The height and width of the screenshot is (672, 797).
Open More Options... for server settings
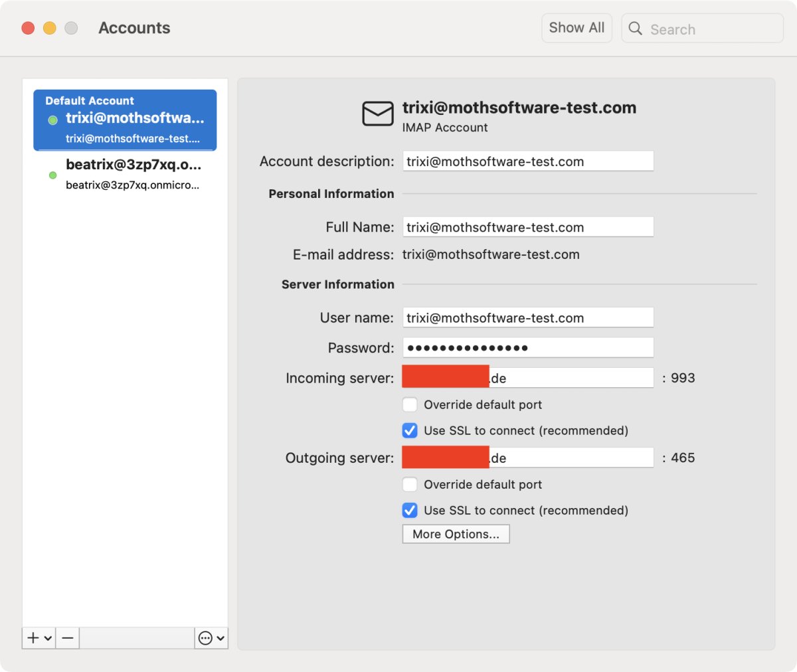456,534
